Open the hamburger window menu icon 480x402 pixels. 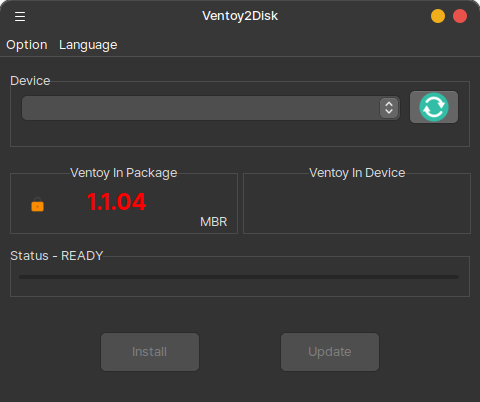click(x=20, y=16)
